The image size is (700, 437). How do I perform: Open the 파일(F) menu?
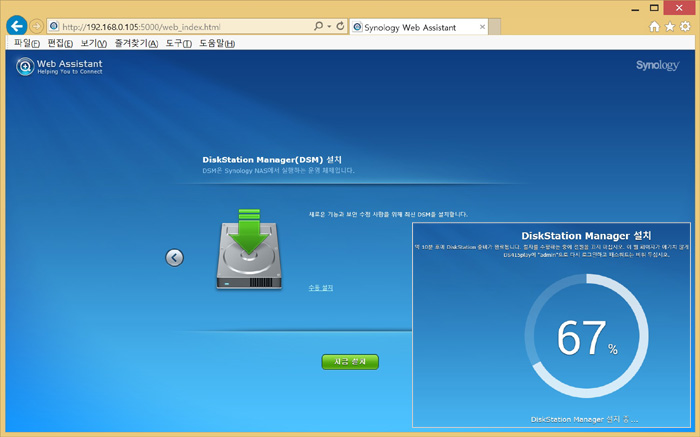(27, 43)
